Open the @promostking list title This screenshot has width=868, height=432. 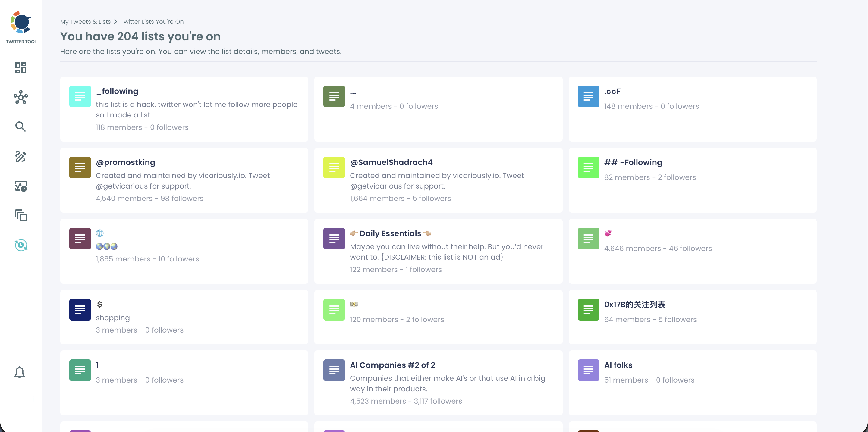point(126,162)
